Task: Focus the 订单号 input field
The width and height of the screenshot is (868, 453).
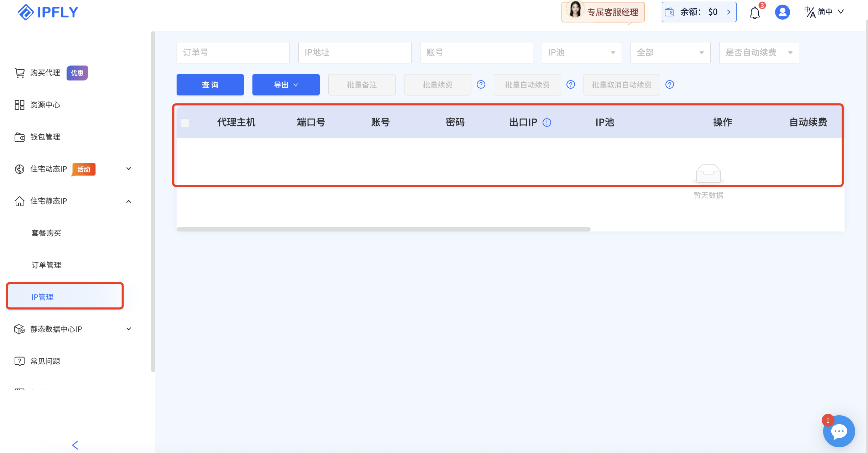Action: pos(233,53)
